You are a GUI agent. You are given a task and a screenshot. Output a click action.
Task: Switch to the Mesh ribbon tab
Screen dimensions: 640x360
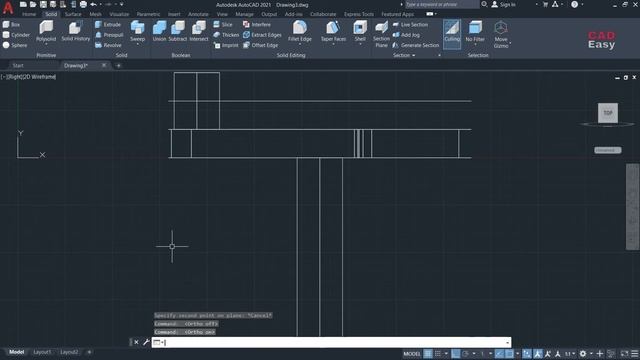[x=96, y=14]
